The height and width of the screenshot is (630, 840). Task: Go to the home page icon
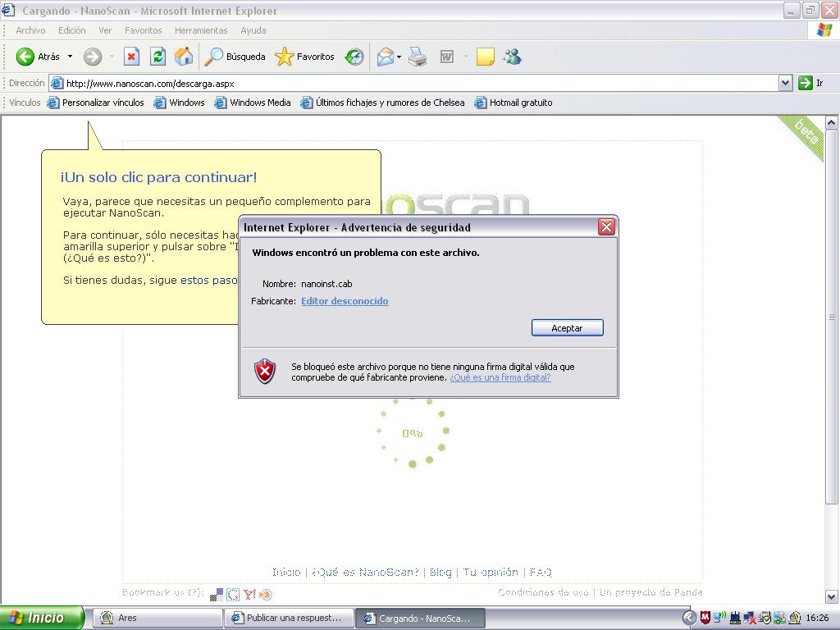tap(184, 57)
